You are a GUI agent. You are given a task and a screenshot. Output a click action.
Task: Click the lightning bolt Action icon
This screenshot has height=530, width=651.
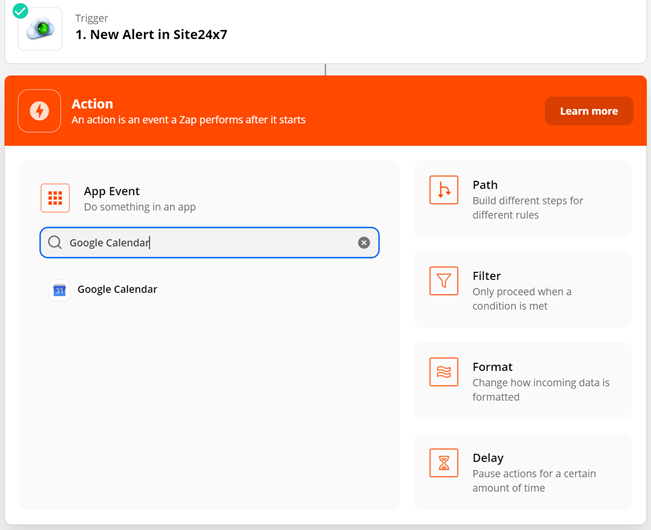tap(39, 111)
